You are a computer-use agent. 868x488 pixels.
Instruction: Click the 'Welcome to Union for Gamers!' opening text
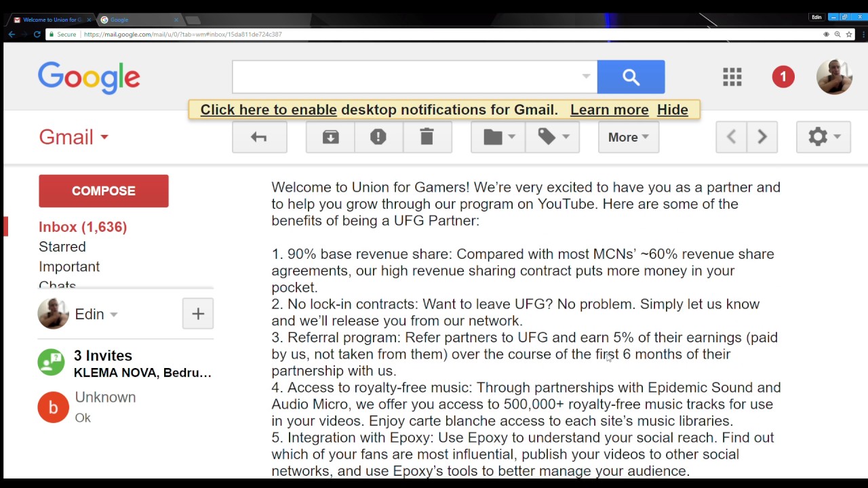pos(370,187)
